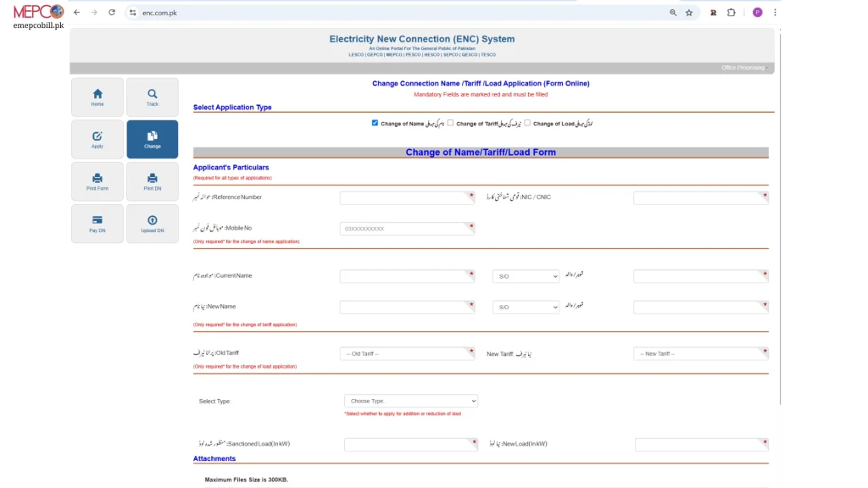This screenshot has width=868, height=488.
Task: Expand the New Tariff dropdown
Action: pos(700,353)
